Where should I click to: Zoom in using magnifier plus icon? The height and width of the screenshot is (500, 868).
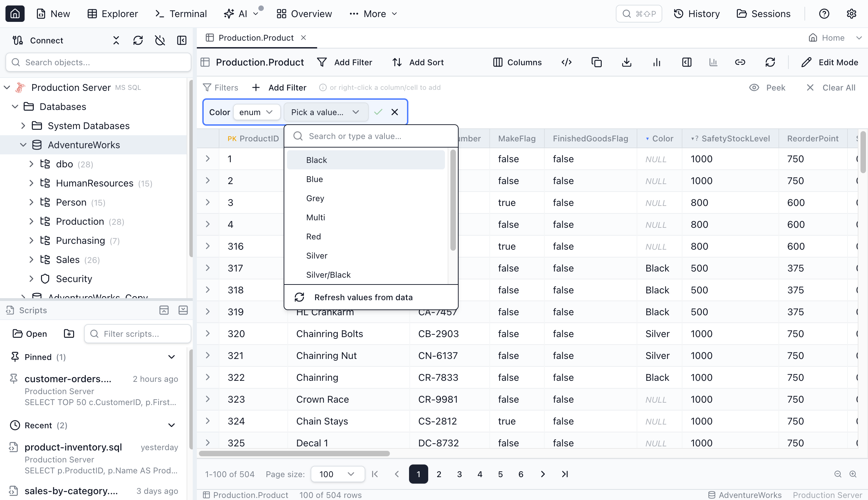point(853,474)
